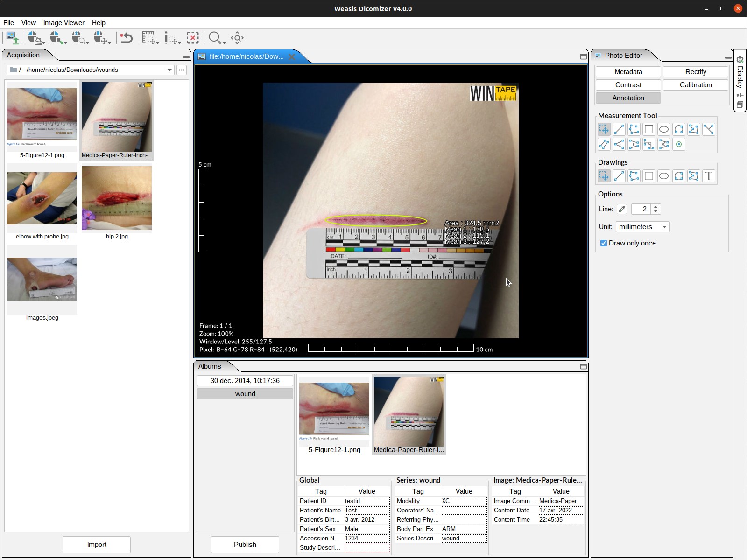This screenshot has width=747, height=560.
Task: Toggle the Calibration panel button
Action: (695, 85)
